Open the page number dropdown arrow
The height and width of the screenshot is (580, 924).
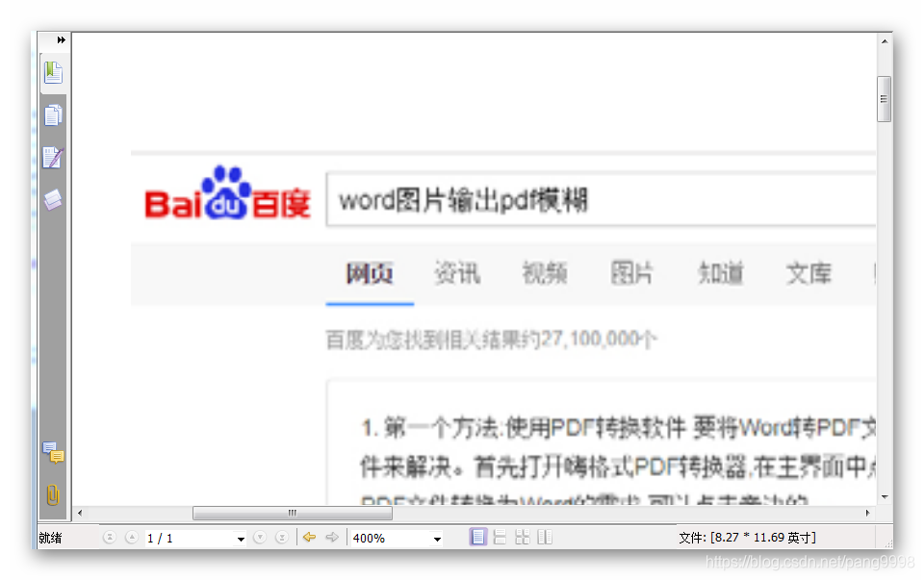[241, 539]
